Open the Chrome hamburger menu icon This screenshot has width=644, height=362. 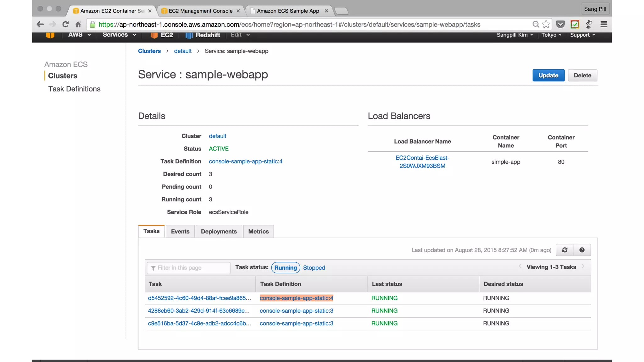coord(603,24)
